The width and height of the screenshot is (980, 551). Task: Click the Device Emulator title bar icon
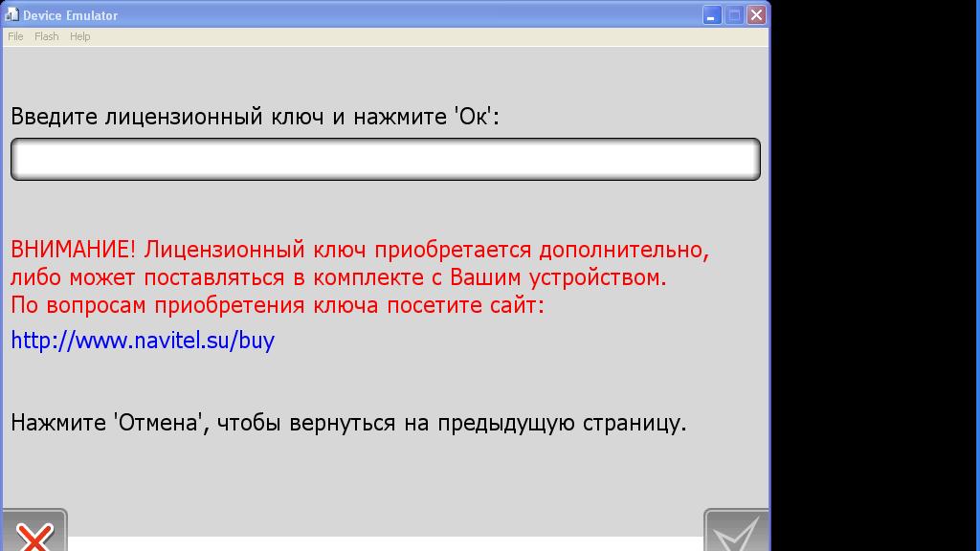coord(12,15)
